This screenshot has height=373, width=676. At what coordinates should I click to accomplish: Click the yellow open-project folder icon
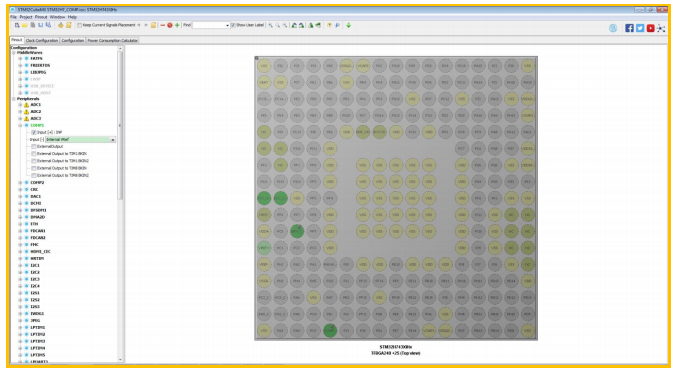(x=25, y=25)
